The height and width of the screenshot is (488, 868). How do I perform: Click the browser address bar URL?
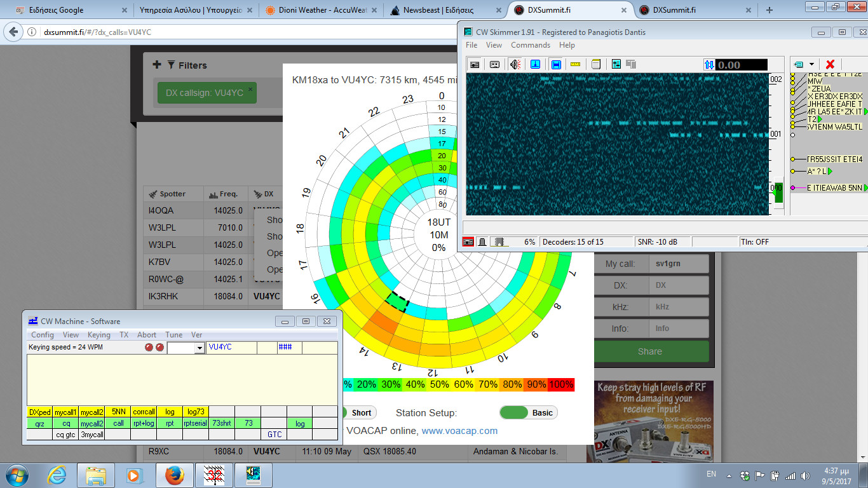97,32
